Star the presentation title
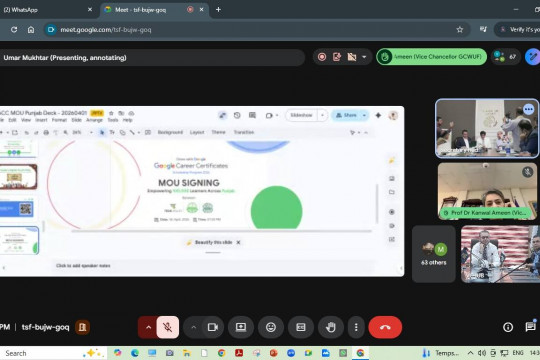Screen dimensions: 540x360 click(x=111, y=113)
